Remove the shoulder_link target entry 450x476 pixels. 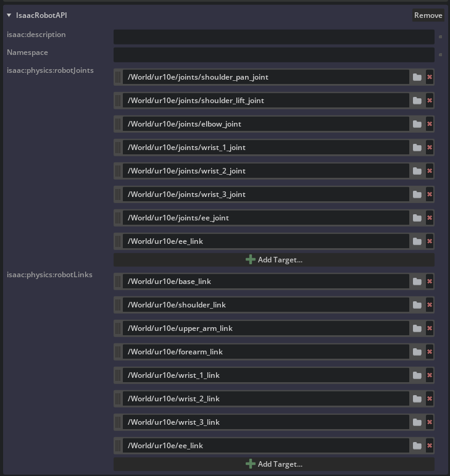430,305
